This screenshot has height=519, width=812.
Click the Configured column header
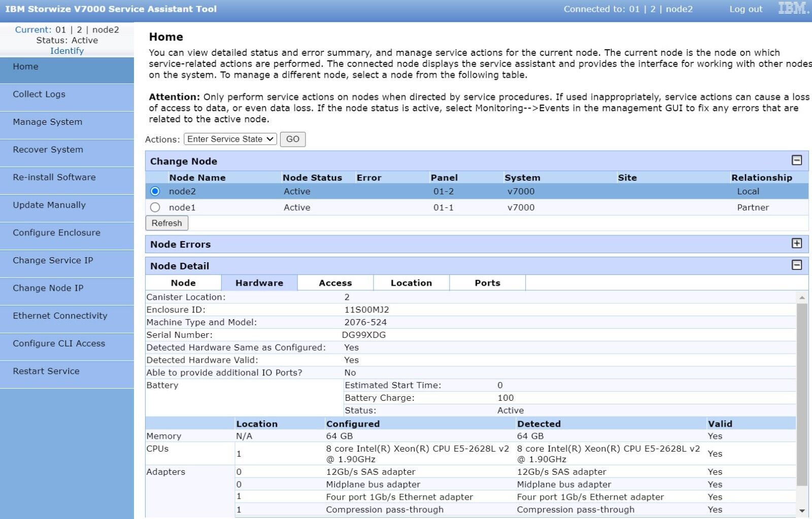tap(353, 424)
